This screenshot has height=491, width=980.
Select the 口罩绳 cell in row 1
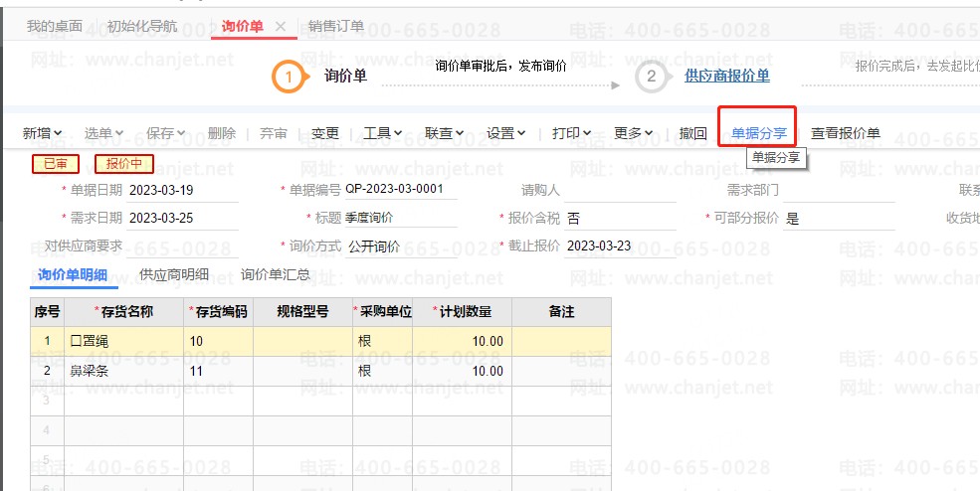click(123, 341)
